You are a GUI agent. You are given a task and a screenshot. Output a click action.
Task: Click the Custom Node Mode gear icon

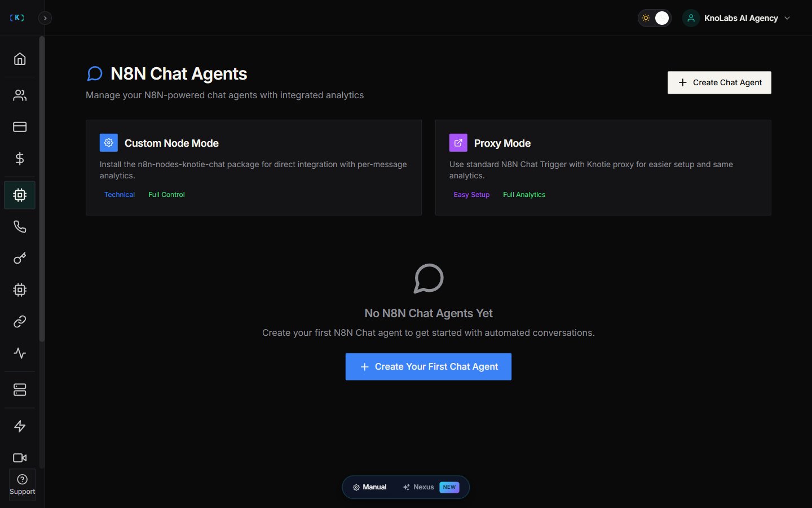[109, 143]
